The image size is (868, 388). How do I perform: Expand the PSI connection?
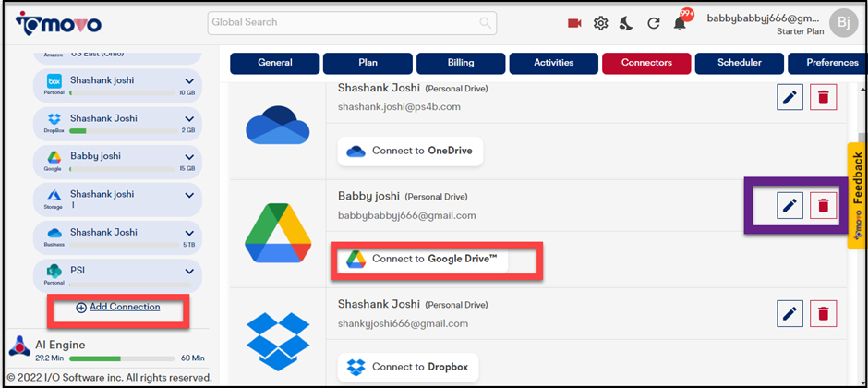pos(189,272)
